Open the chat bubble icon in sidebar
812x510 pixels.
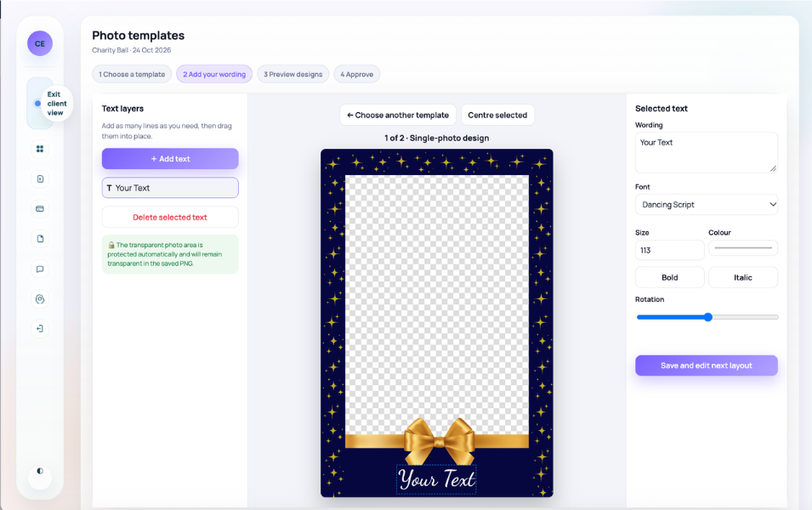[x=40, y=269]
